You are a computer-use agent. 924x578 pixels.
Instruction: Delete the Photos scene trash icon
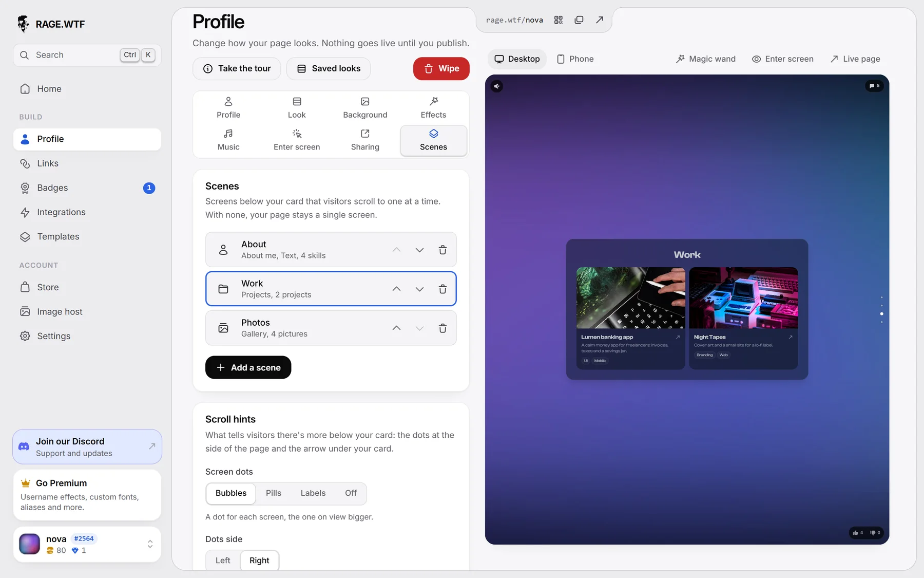click(x=442, y=328)
